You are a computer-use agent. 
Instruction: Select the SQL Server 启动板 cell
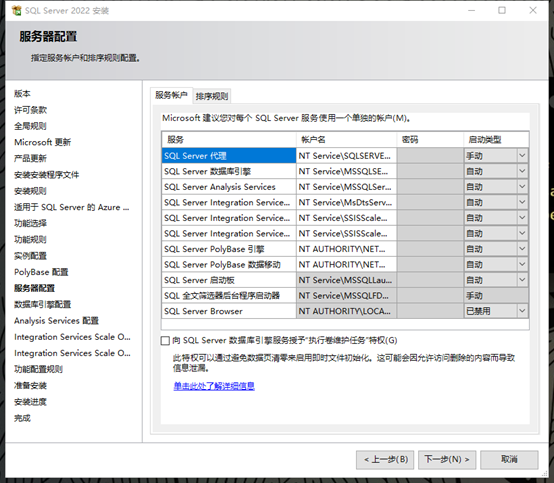[x=229, y=280]
